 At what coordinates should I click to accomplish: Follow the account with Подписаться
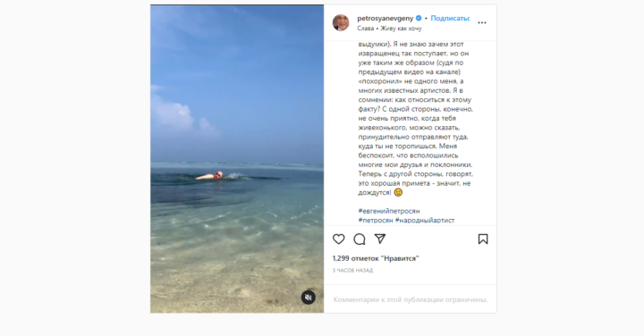tap(450, 18)
